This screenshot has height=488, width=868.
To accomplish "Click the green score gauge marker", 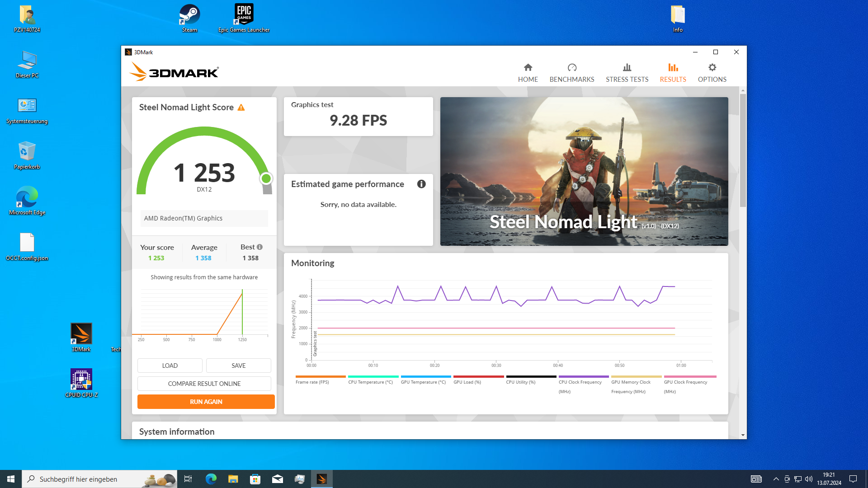I will pyautogui.click(x=266, y=178).
